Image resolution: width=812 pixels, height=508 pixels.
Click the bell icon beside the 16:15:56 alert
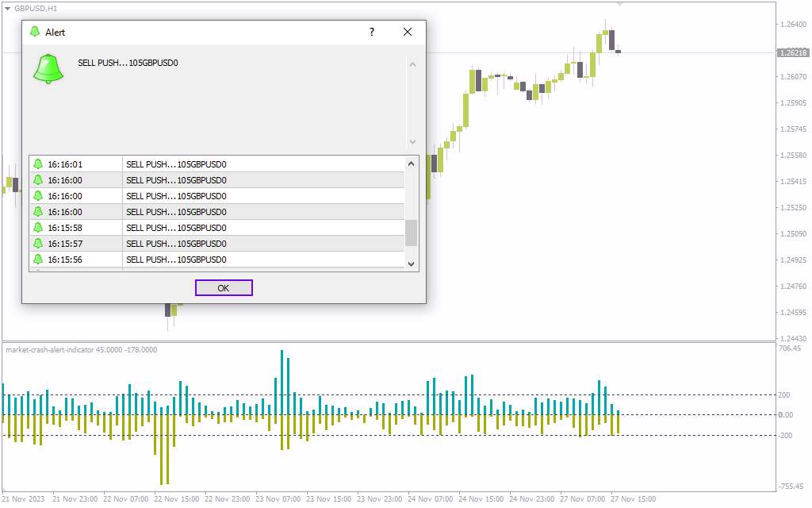click(x=37, y=260)
